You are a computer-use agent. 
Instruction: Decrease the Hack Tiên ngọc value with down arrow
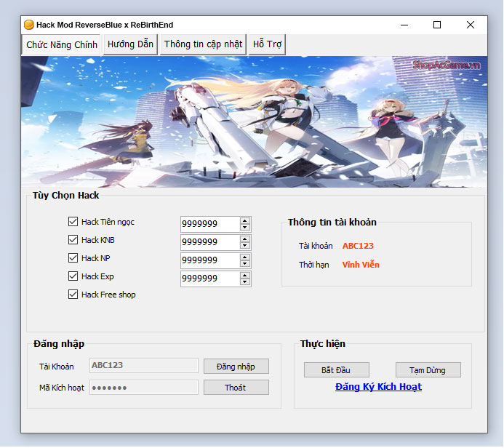(245, 227)
